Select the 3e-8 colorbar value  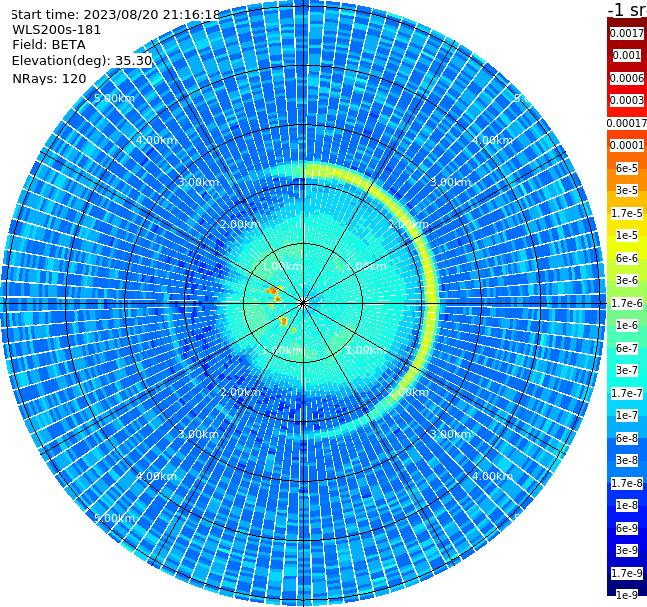pos(626,460)
